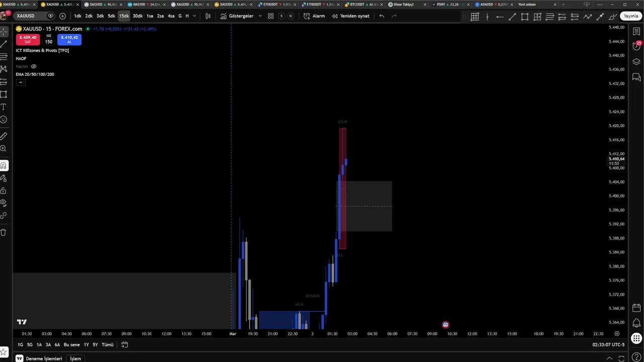
Task: Select the 5dk timeframe
Action: [111, 16]
